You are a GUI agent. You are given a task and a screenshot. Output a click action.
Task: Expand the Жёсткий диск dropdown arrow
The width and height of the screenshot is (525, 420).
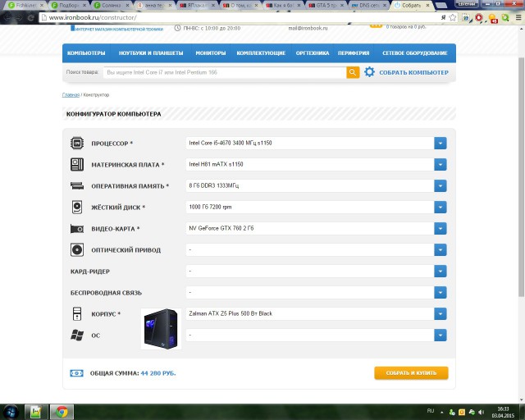tap(441, 207)
